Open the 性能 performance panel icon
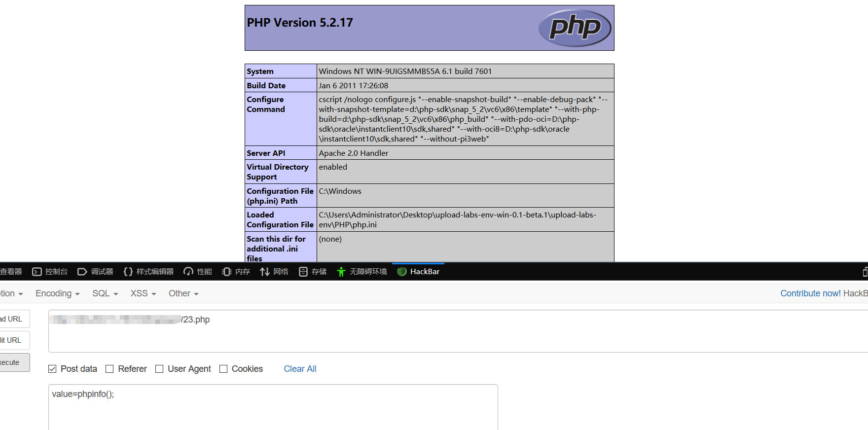Viewport: 868px width, 430px height. 188,272
